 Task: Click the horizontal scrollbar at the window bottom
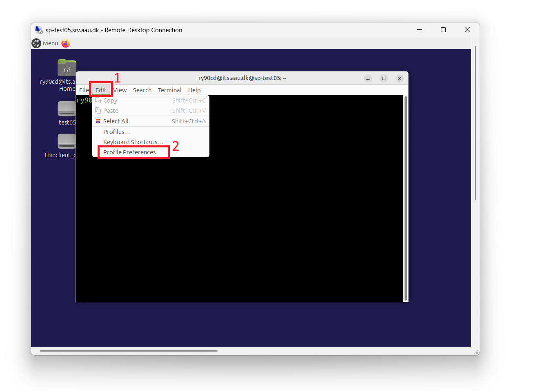pos(128,350)
